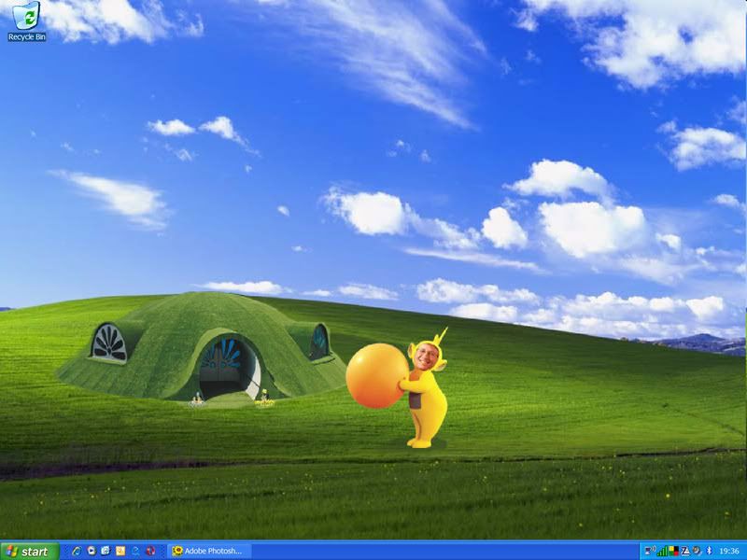Launch Internet Explorer from quick launch
Screen dimensions: 747x560
pyautogui.click(x=77, y=551)
